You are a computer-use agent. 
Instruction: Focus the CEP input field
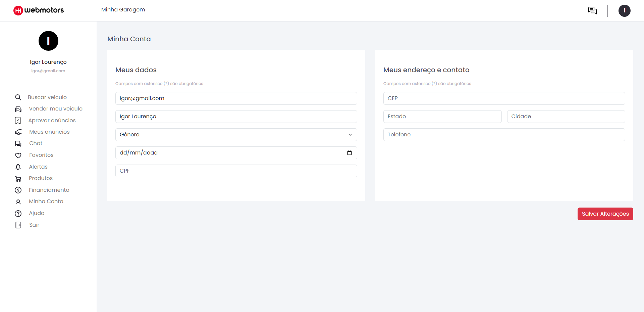tap(504, 98)
